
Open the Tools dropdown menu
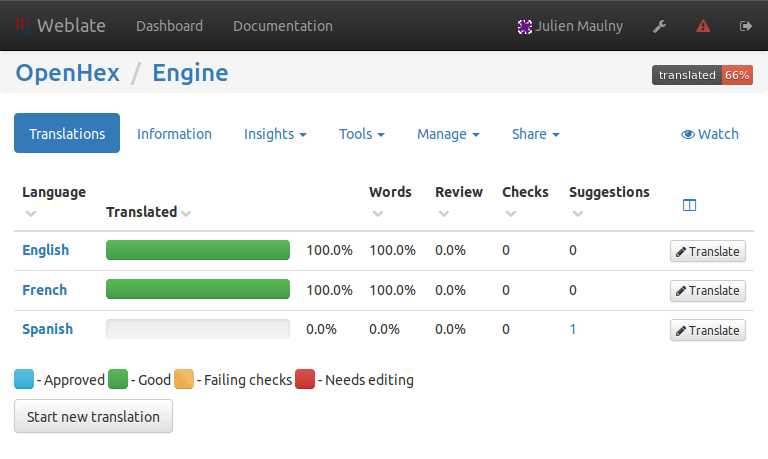point(362,134)
